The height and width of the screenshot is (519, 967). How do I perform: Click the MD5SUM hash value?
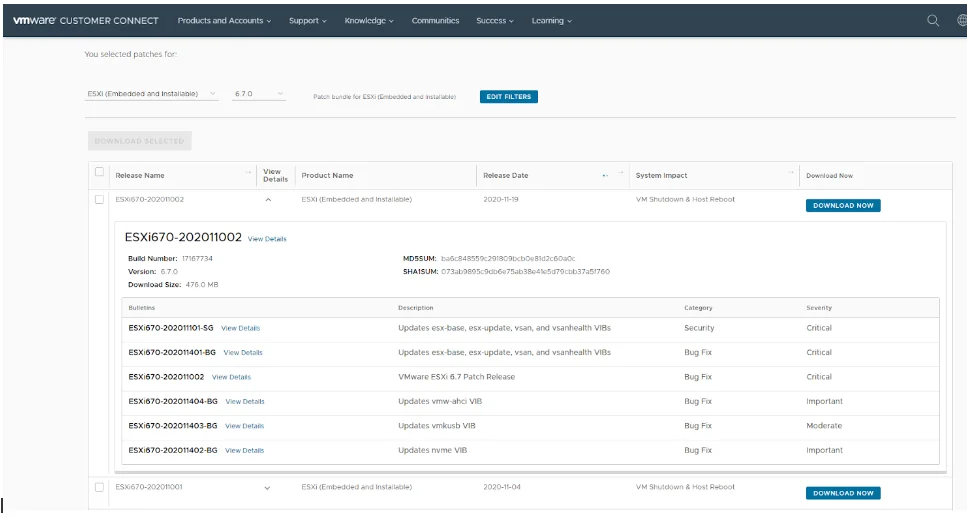pyautogui.click(x=508, y=259)
